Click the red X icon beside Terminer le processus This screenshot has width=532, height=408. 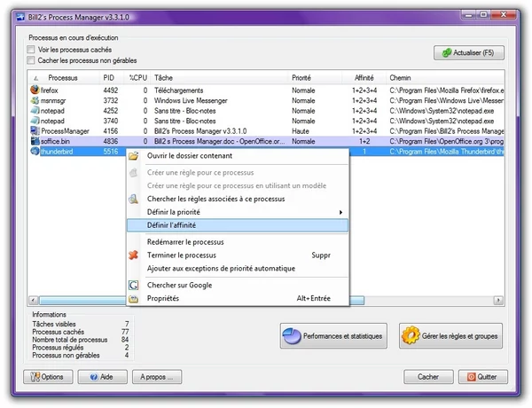133,255
